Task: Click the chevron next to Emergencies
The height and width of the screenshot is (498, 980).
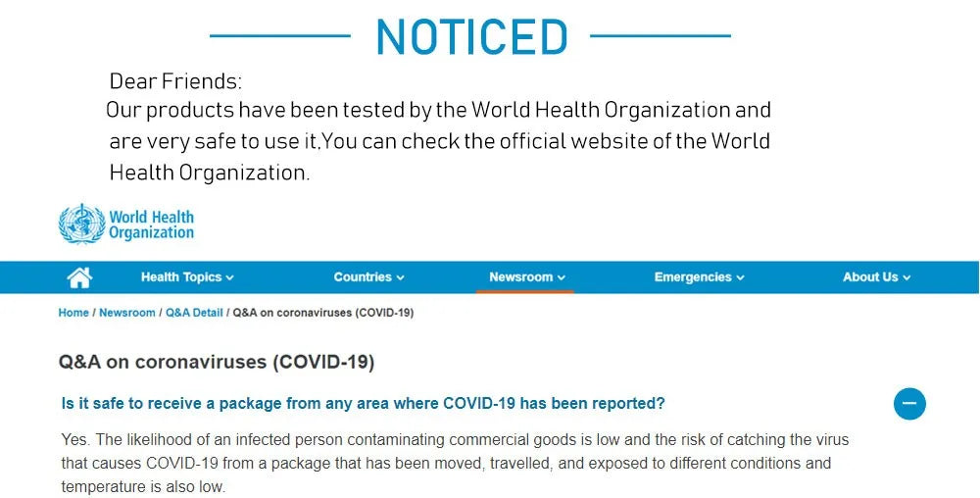Action: click(x=740, y=278)
